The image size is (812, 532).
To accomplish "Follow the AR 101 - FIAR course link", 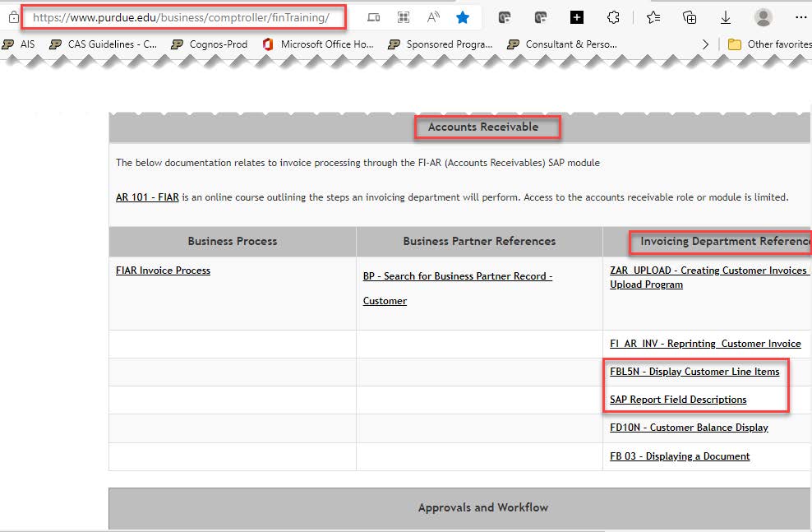I will click(x=147, y=197).
